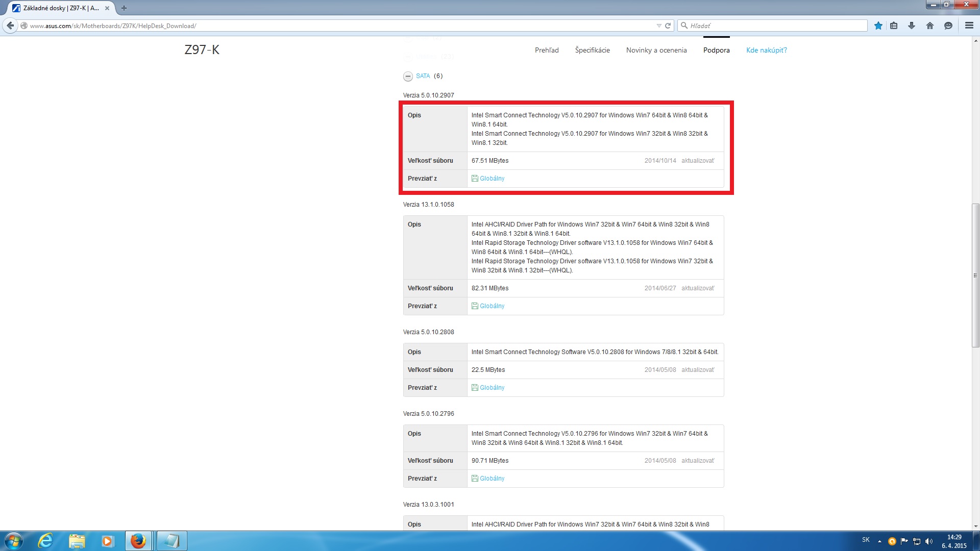Download 13.1.0.1058 driver via Globálny link

(x=492, y=306)
